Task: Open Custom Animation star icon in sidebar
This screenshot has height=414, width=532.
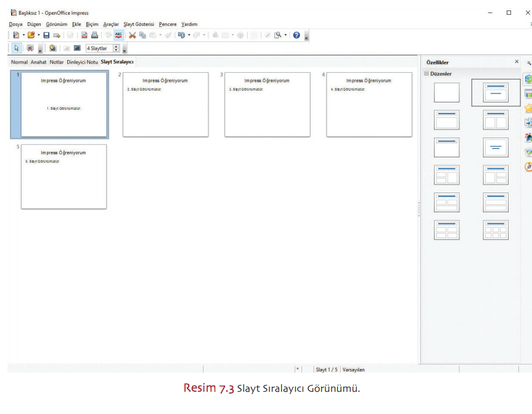Action: coord(528,108)
